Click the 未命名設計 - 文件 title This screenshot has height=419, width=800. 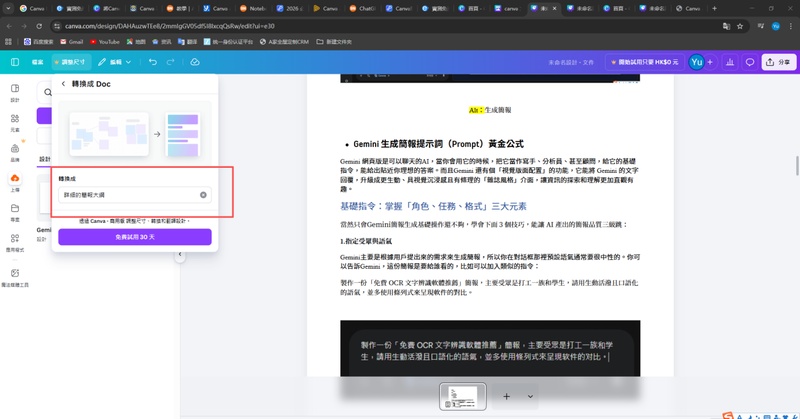(571, 62)
